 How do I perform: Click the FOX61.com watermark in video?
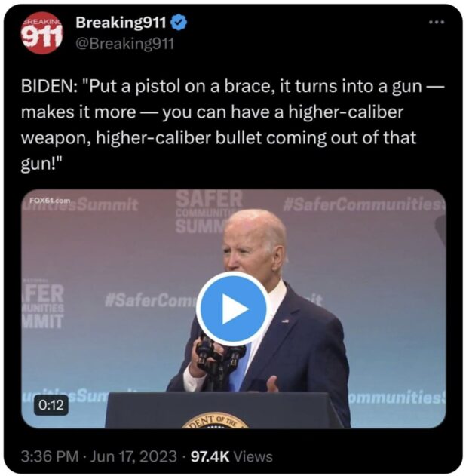tap(50, 201)
